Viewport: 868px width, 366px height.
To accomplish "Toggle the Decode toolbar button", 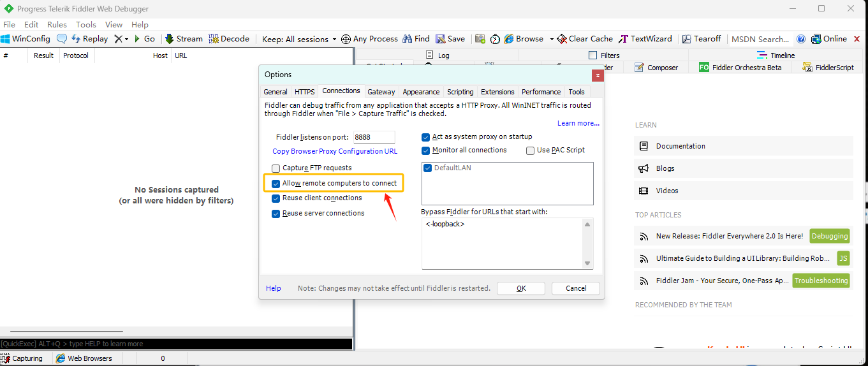I will (229, 39).
